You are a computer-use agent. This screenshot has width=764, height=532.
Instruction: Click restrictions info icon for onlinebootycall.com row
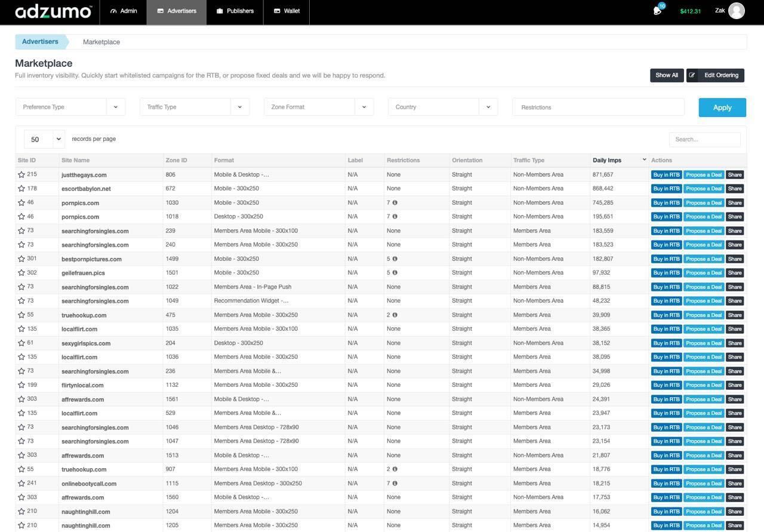click(x=395, y=484)
